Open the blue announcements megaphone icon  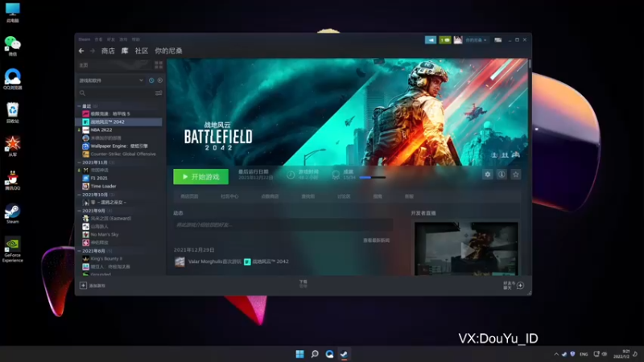[x=431, y=39]
